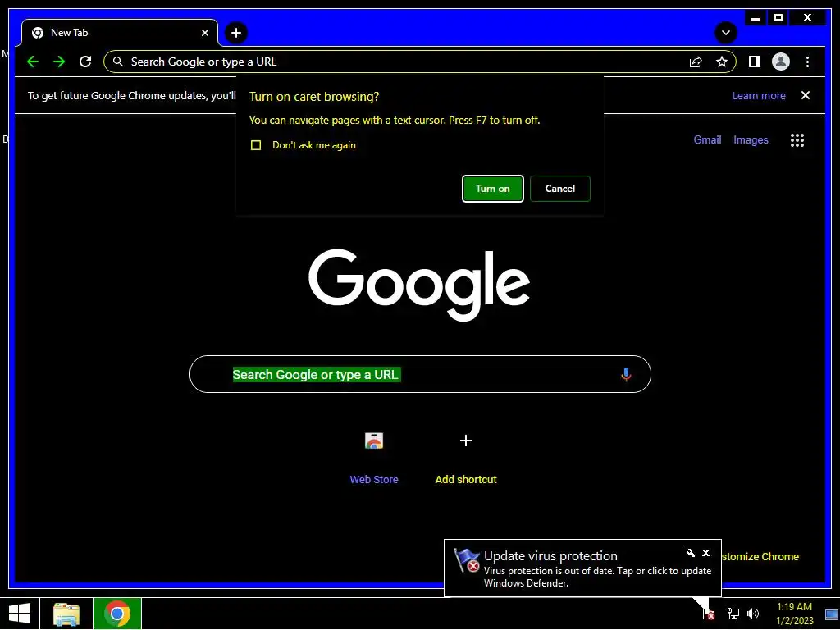The image size is (840, 630).
Task: Open the network tray icon
Action: (733, 614)
